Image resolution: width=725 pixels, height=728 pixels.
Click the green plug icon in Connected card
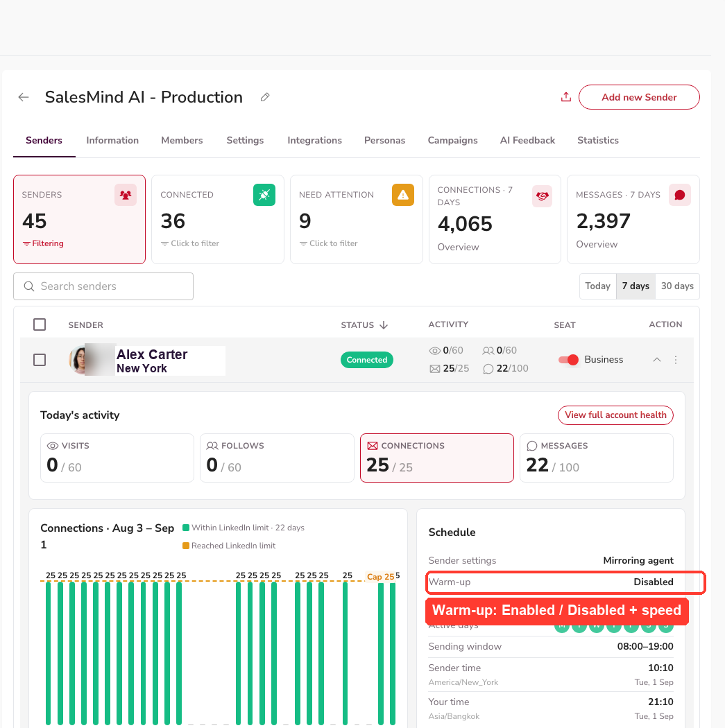[264, 195]
